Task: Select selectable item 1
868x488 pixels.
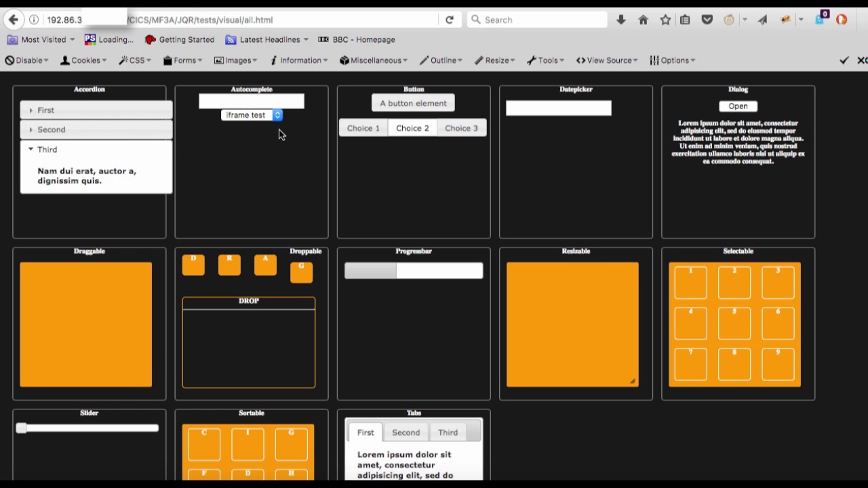Action: coord(690,282)
